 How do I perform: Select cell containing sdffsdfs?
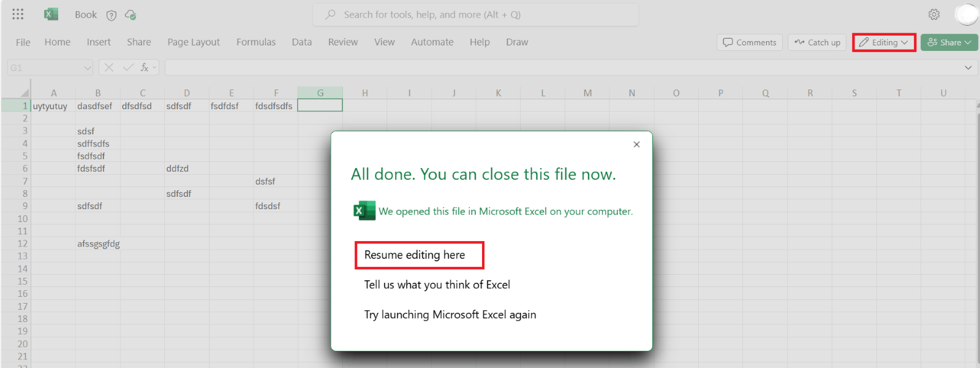(98, 144)
